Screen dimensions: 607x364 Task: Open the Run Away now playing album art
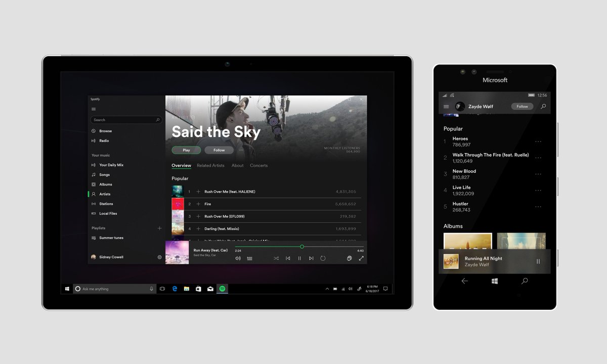(x=177, y=252)
